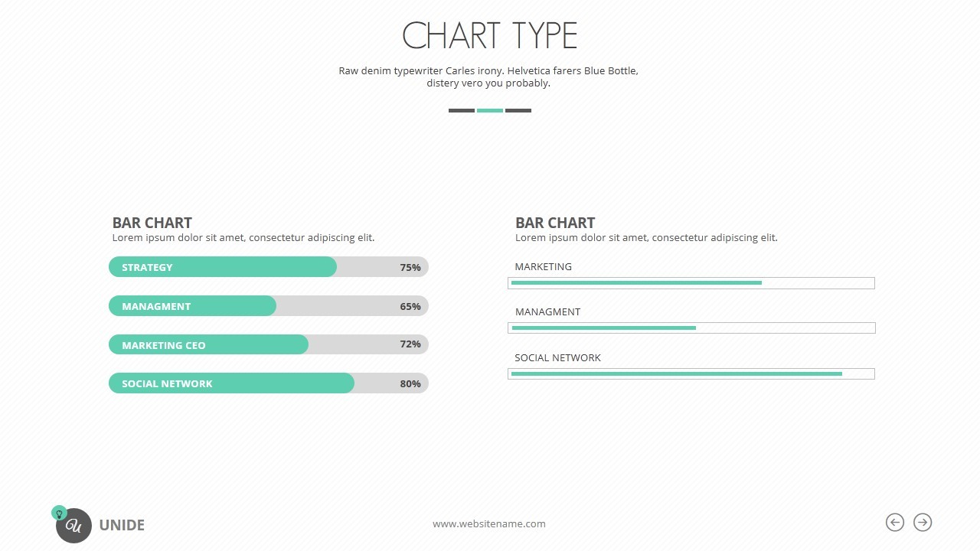Viewport: 980px width, 551px height.
Task: Click the Strategy 75% progress bar
Action: pyautogui.click(x=268, y=267)
